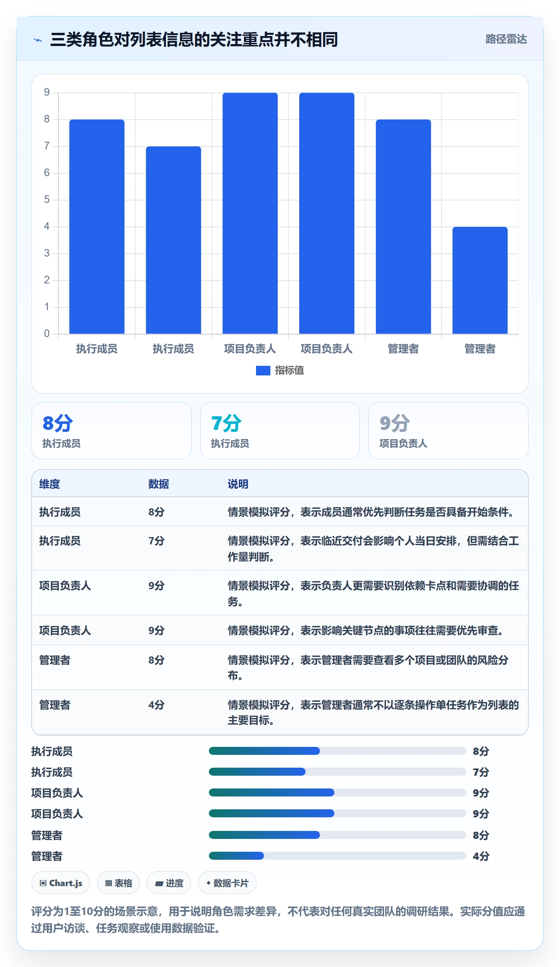Image resolution: width=560 pixels, height=967 pixels.
Task: Select the footer note starting with 评分为1至10分的场景示意
Action: point(278,919)
